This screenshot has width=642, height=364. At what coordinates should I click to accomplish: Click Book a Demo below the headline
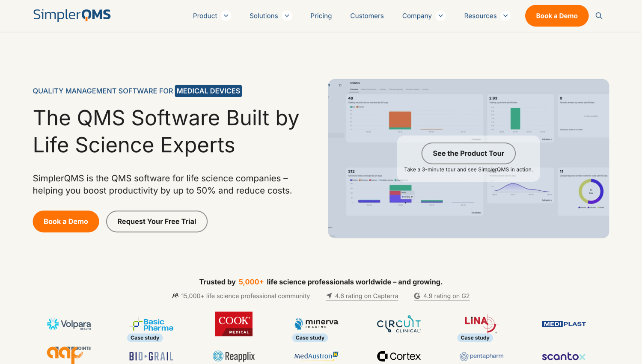(66, 222)
